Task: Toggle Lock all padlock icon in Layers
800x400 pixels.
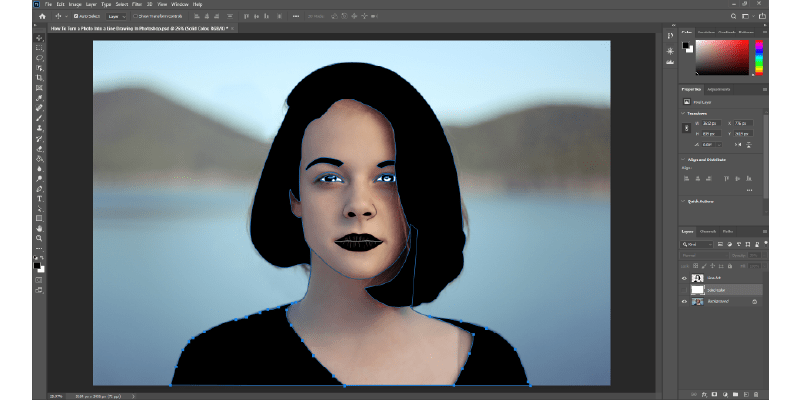Action: 730,266
